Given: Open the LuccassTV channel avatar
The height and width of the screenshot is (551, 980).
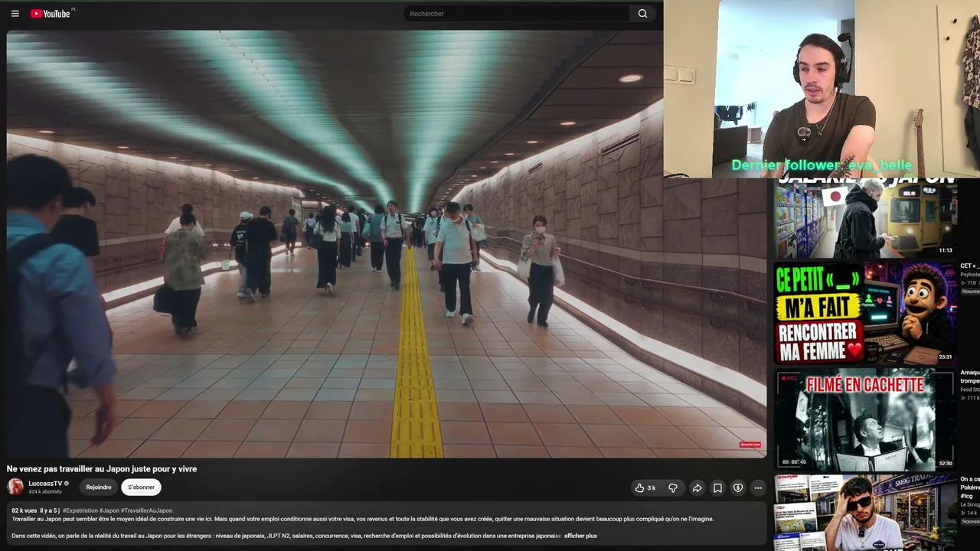Looking at the screenshot, I should pyautogui.click(x=15, y=487).
